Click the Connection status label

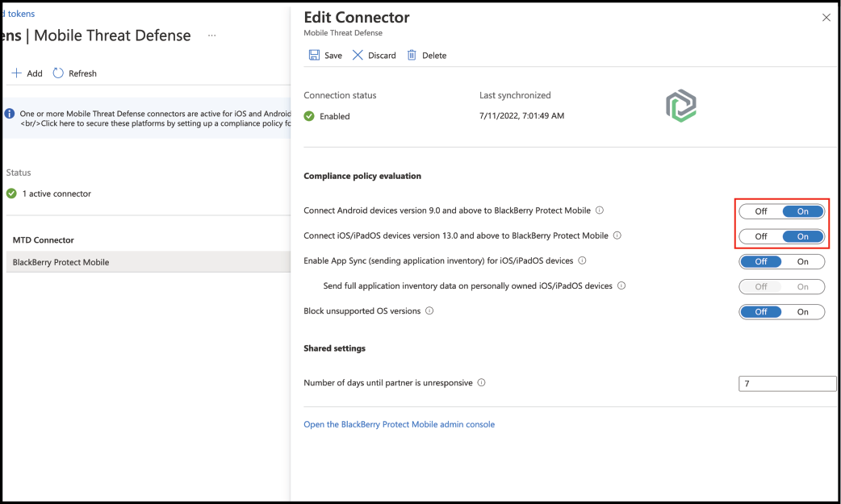point(340,95)
